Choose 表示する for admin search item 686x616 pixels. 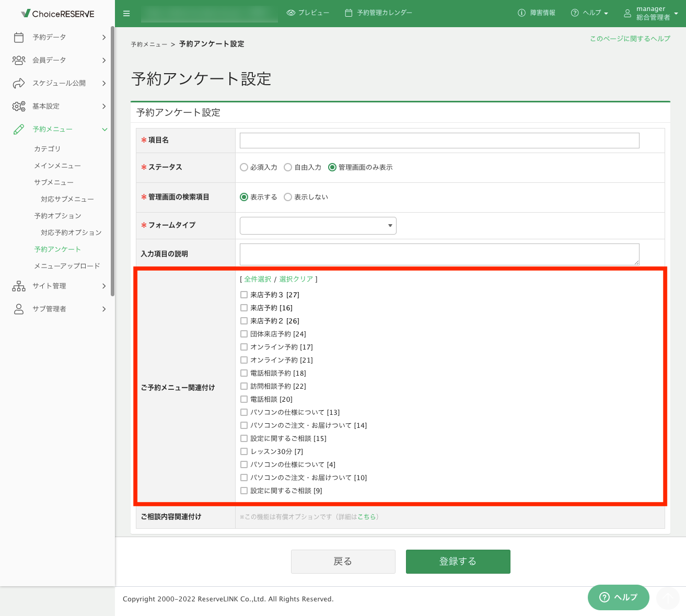coord(244,197)
